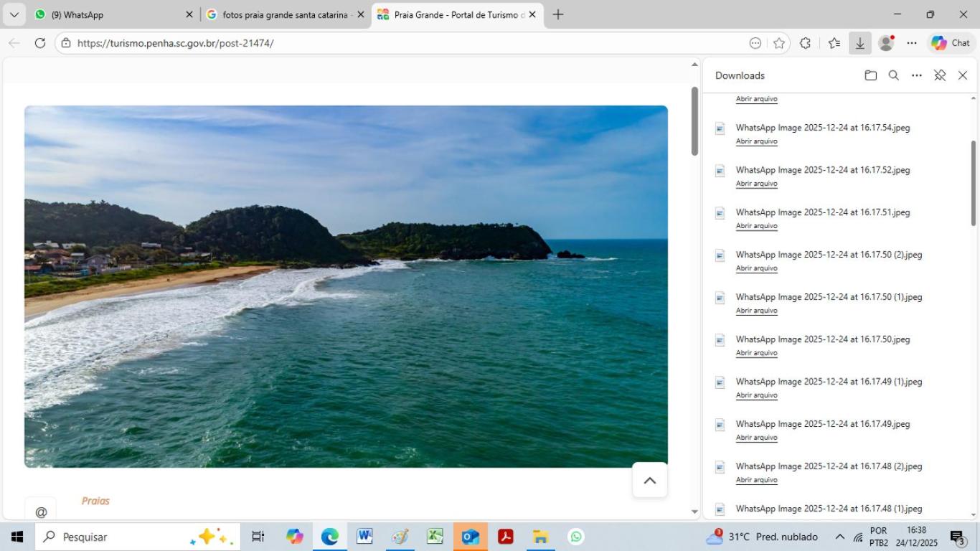Open the Downloads folder icon
Screen dimensions: 980x551
[870, 75]
